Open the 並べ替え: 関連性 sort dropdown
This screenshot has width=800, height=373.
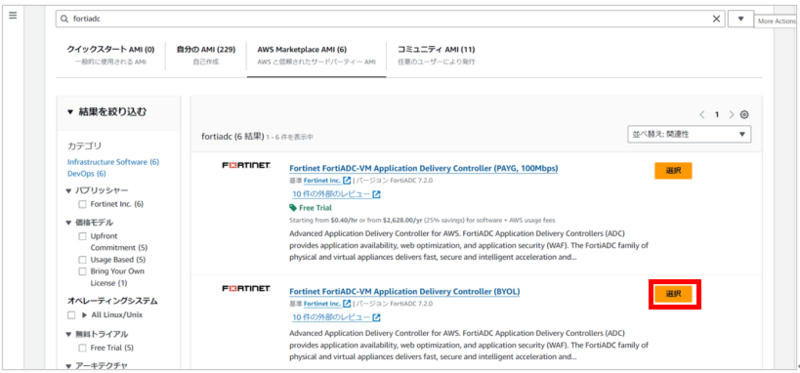(689, 135)
